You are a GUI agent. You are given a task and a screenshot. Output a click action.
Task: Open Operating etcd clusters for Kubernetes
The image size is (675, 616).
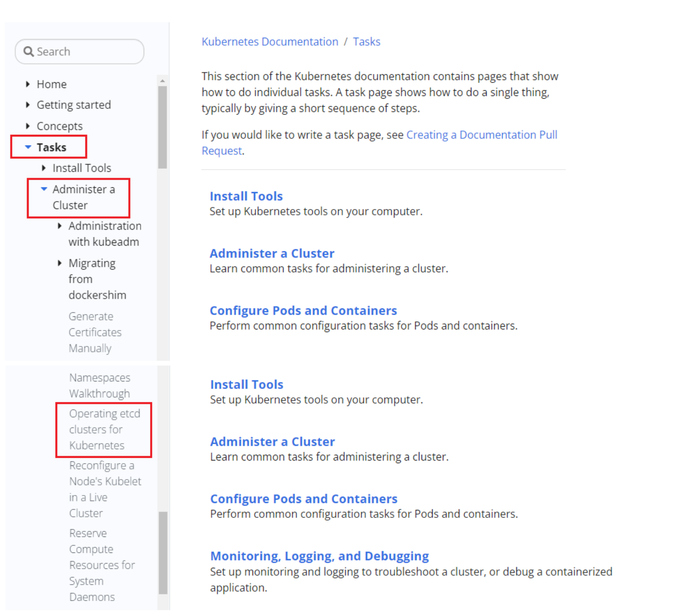104,429
